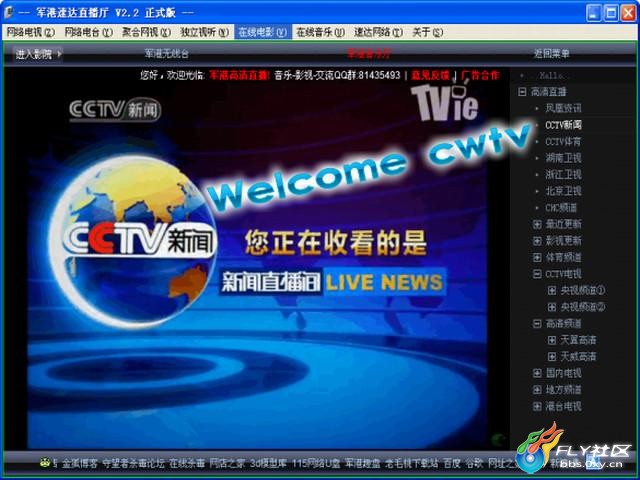Open the 网络电视 menu
This screenshot has height=480, width=640.
pyautogui.click(x=30, y=32)
